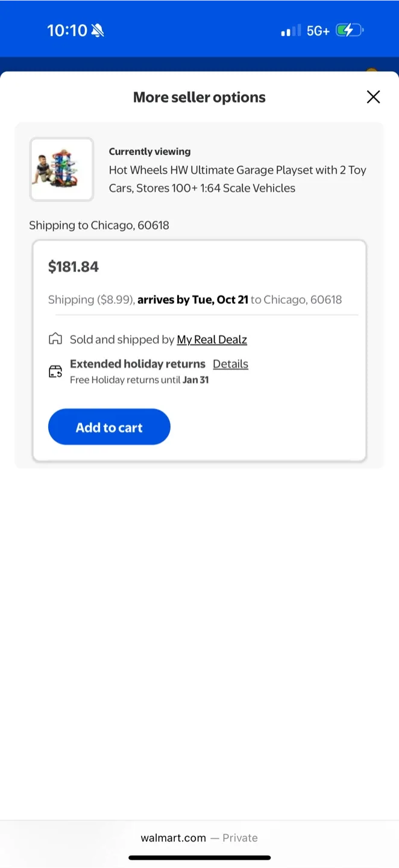Tap the Hot Wheels garage product thumbnail

(61, 169)
